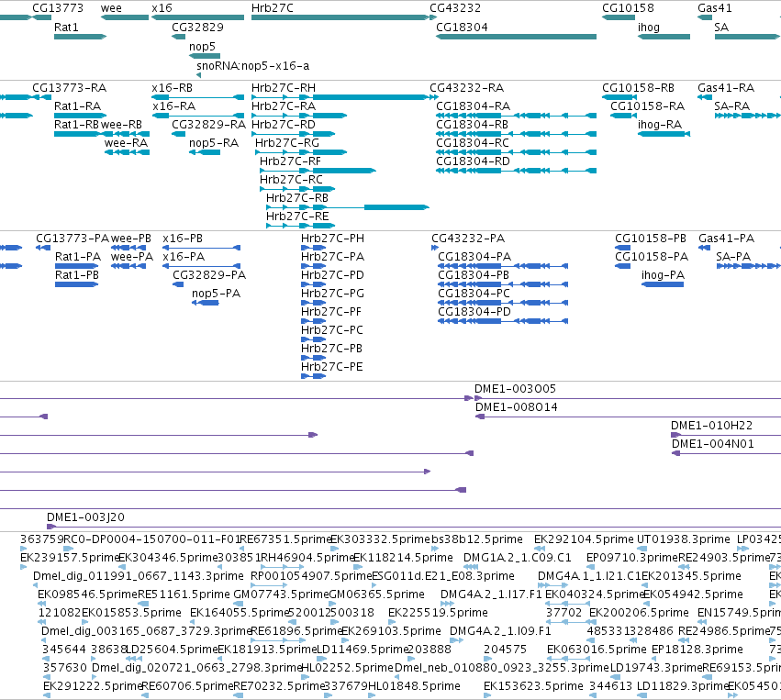
Task: Select the ihog gene label
Action: (x=649, y=28)
